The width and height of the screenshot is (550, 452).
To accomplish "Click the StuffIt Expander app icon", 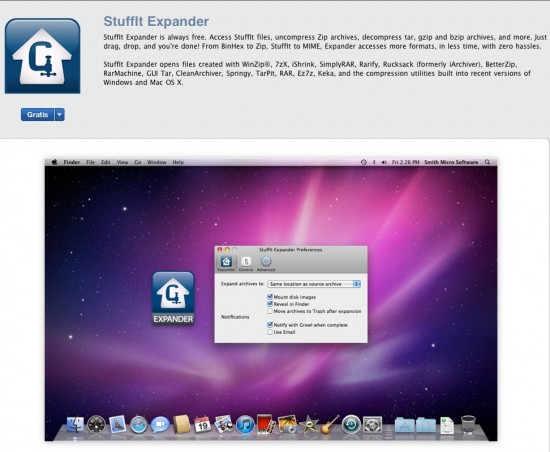I will point(42,56).
